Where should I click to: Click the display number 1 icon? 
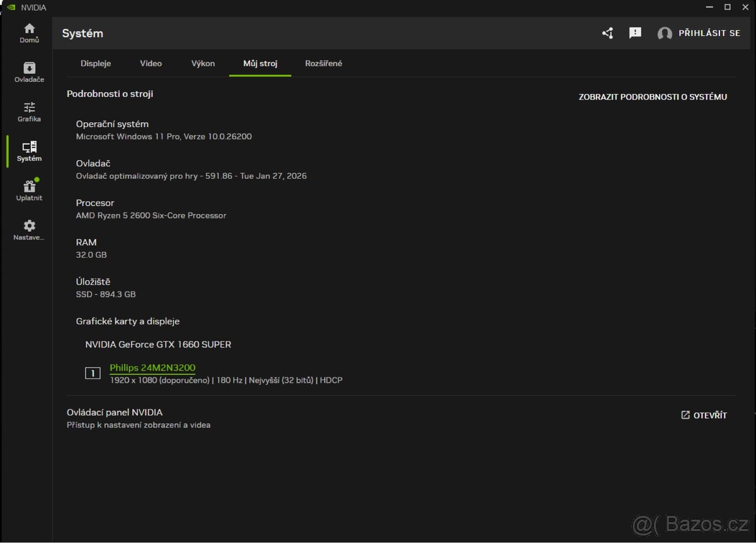tap(93, 374)
